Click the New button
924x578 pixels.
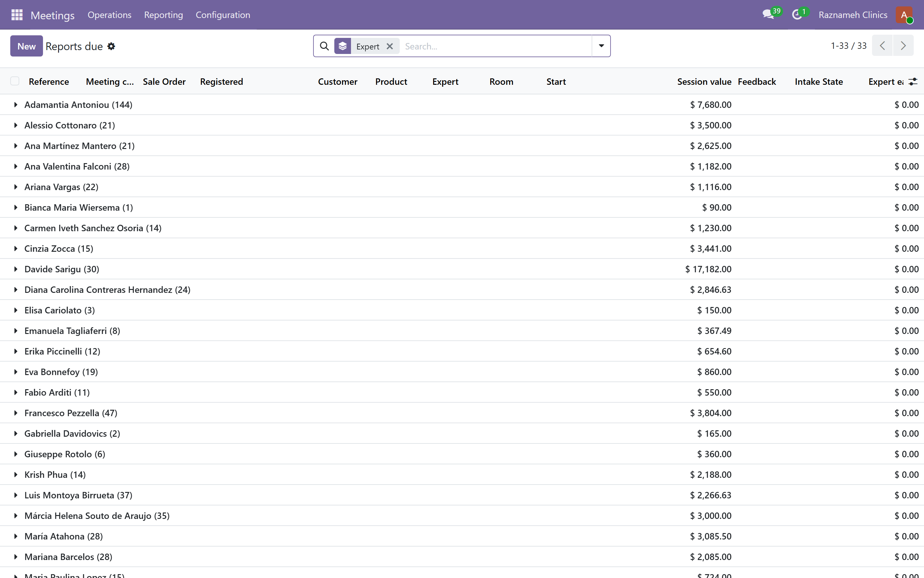click(x=26, y=46)
